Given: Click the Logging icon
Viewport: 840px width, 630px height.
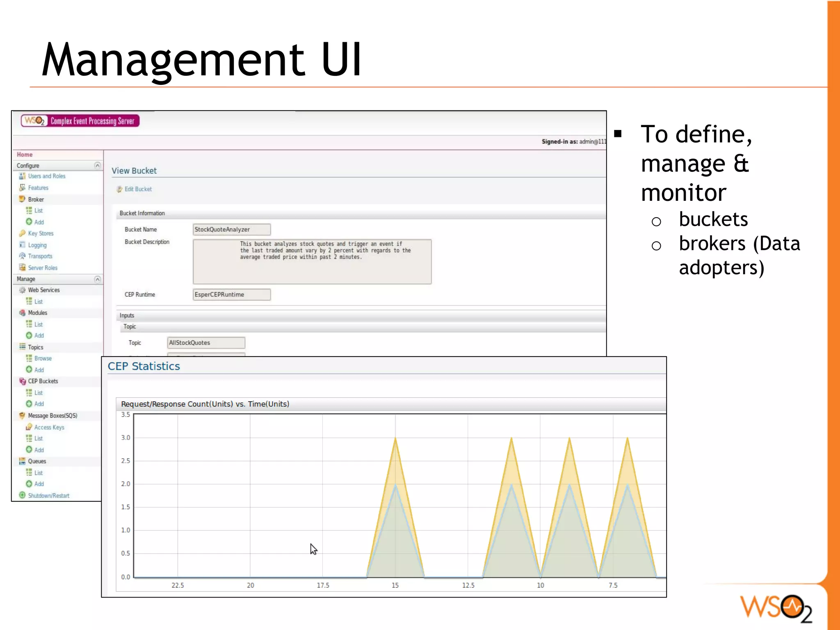Looking at the screenshot, I should click(x=22, y=245).
